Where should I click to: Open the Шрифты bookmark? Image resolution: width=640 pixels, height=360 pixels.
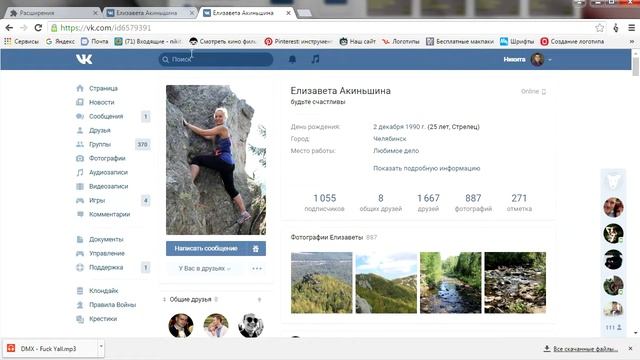click(517, 41)
